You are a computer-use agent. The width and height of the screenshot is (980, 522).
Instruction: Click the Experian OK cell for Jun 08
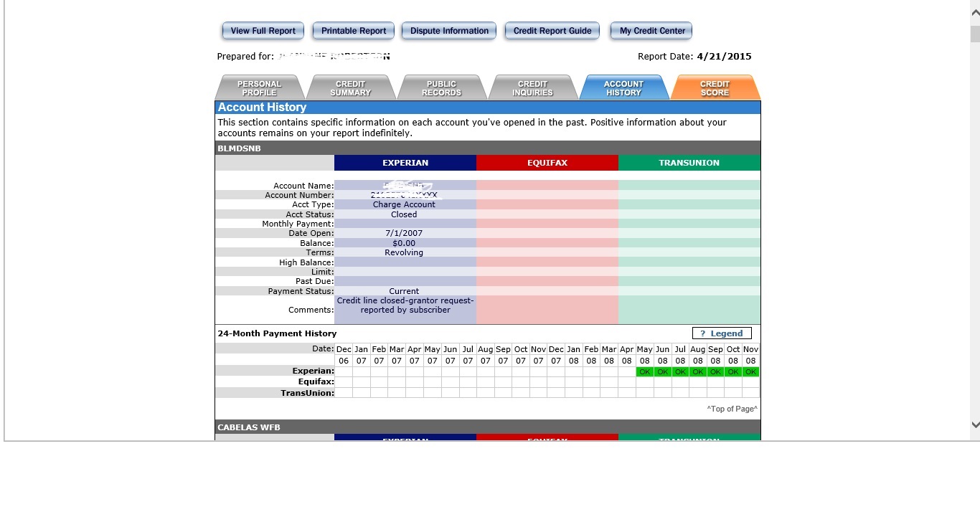(662, 371)
